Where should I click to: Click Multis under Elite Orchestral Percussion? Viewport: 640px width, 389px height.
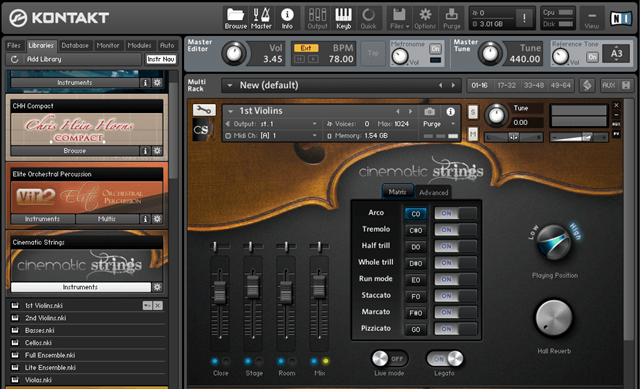[107, 219]
